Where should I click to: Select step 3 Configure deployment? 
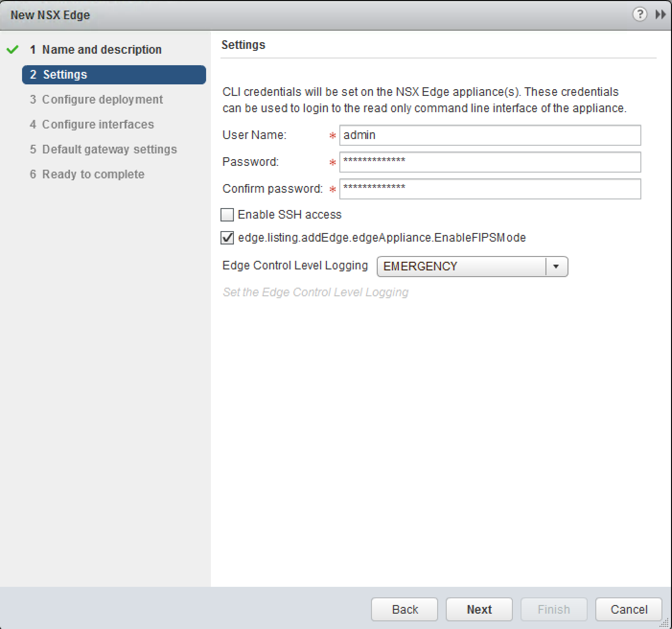pos(96,99)
